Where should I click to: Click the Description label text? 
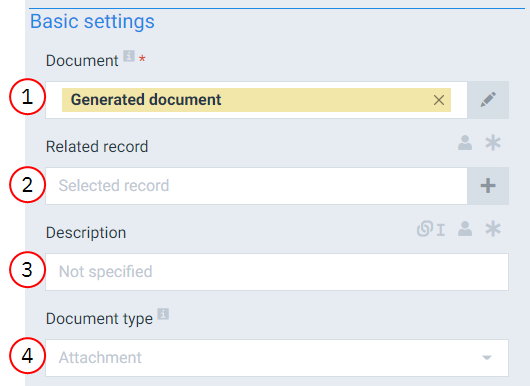86,233
